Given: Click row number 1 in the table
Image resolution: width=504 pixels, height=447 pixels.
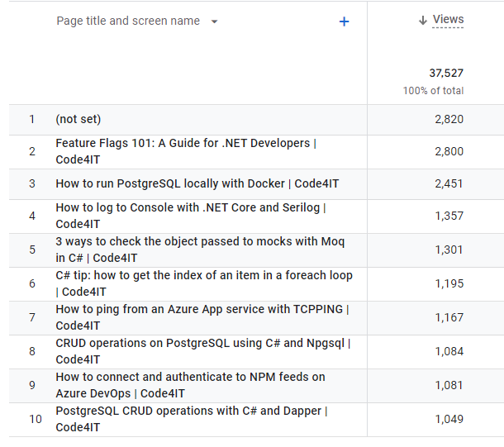Looking at the screenshot, I should click(x=32, y=119).
